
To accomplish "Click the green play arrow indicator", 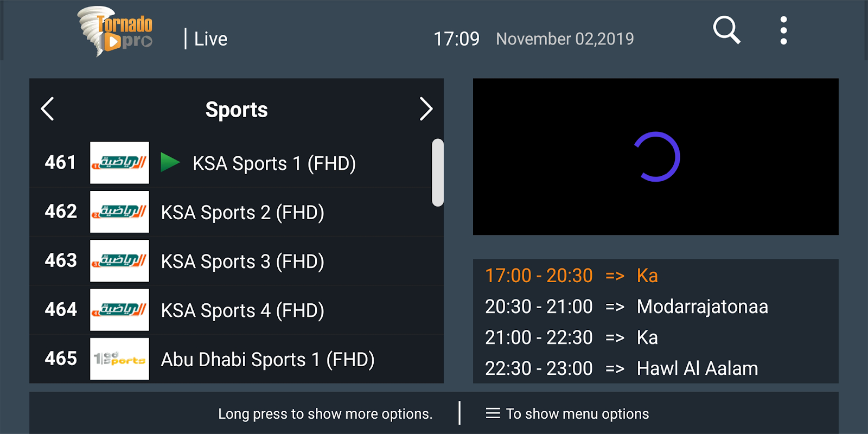I will [x=170, y=162].
